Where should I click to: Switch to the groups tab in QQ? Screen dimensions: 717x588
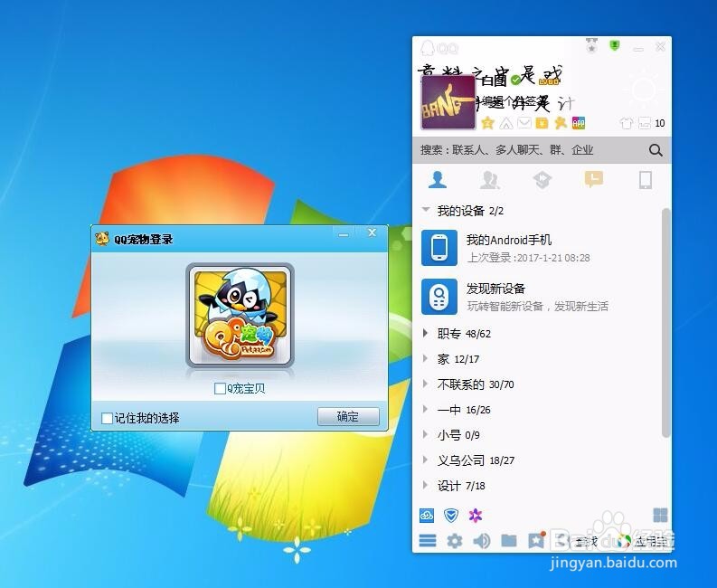[x=490, y=180]
